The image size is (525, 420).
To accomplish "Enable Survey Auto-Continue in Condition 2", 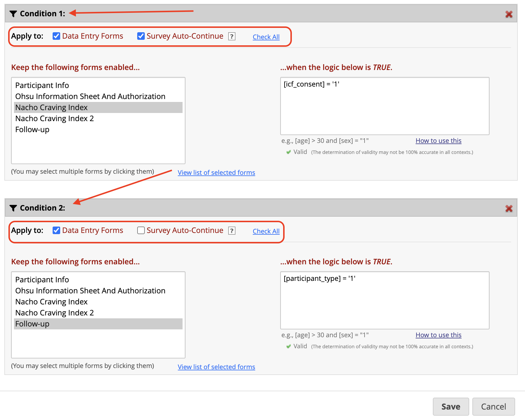I will click(x=141, y=230).
